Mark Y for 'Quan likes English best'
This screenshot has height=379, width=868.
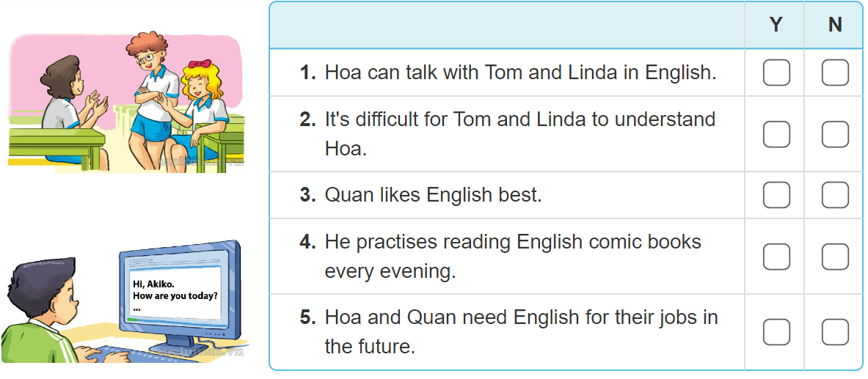coord(776,195)
